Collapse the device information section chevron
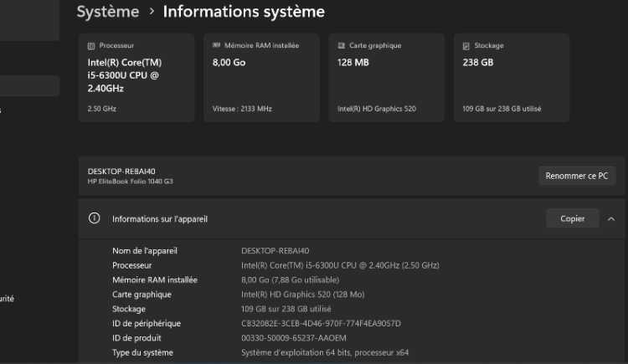 point(611,219)
